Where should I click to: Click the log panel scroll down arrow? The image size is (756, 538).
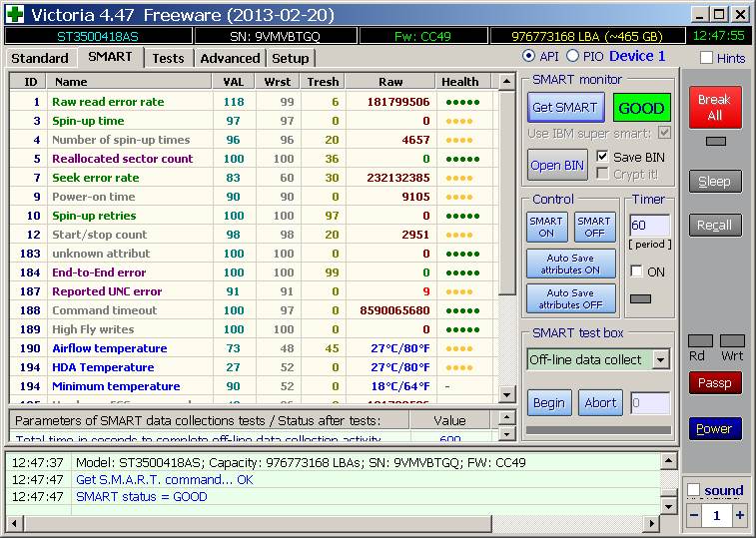[x=668, y=506]
